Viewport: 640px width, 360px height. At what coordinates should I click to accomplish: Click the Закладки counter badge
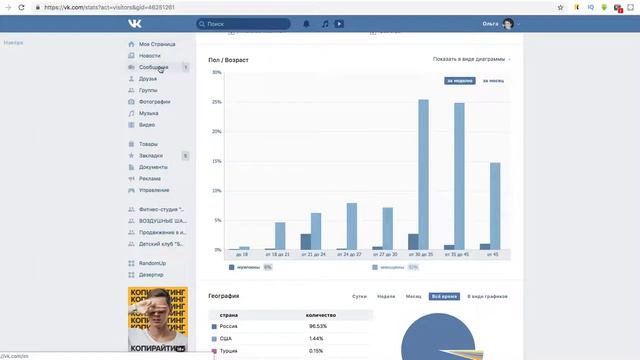[185, 156]
